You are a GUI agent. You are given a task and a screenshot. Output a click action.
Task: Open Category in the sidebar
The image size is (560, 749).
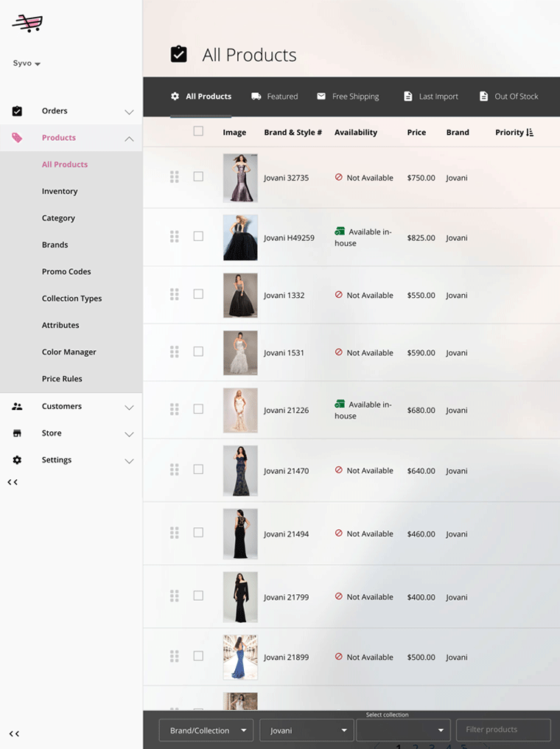[58, 217]
